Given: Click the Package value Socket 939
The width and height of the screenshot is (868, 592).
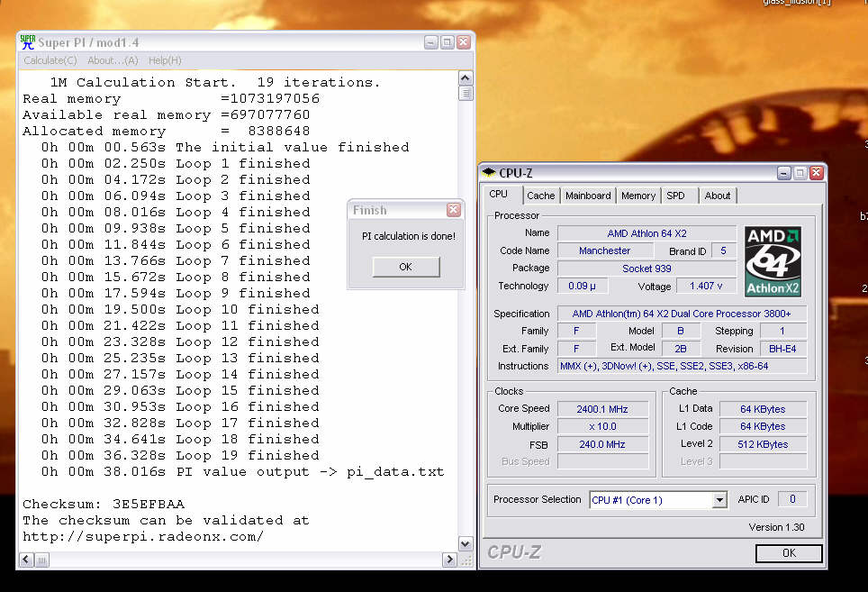Looking at the screenshot, I should click(646, 269).
